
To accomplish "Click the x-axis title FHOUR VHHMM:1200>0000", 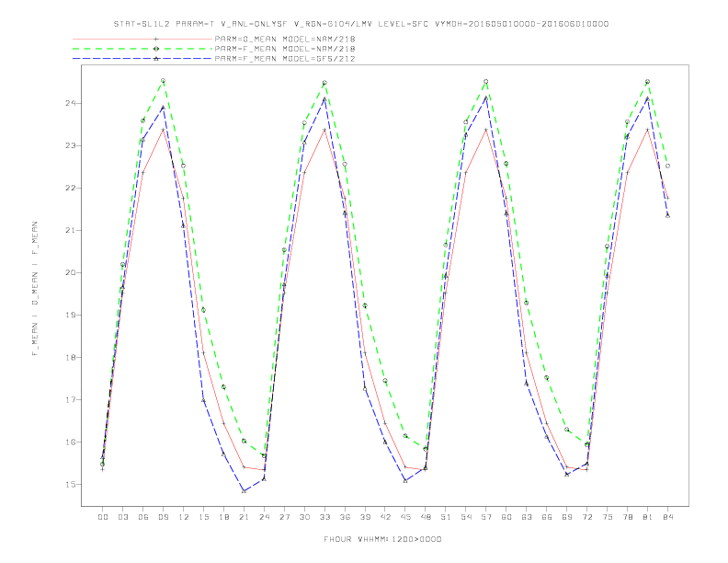I will coord(382,539).
